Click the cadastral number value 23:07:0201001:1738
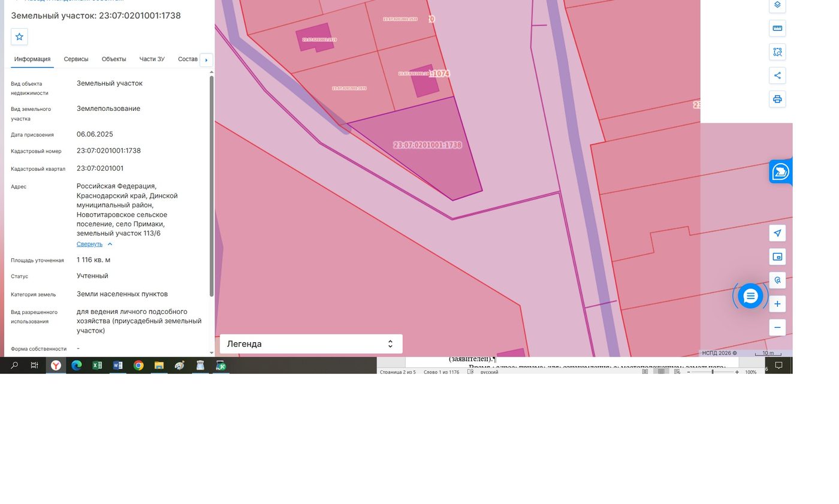839x504 pixels. click(108, 151)
